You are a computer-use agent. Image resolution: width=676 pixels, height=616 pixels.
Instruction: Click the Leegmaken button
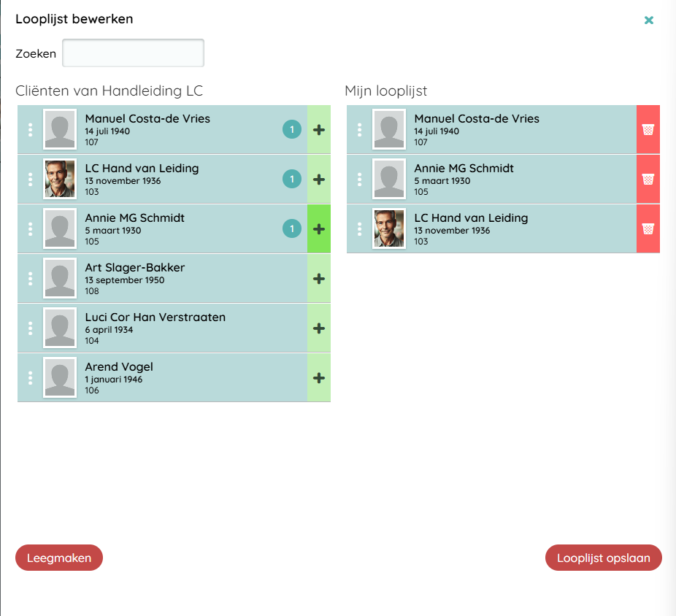[59, 558]
